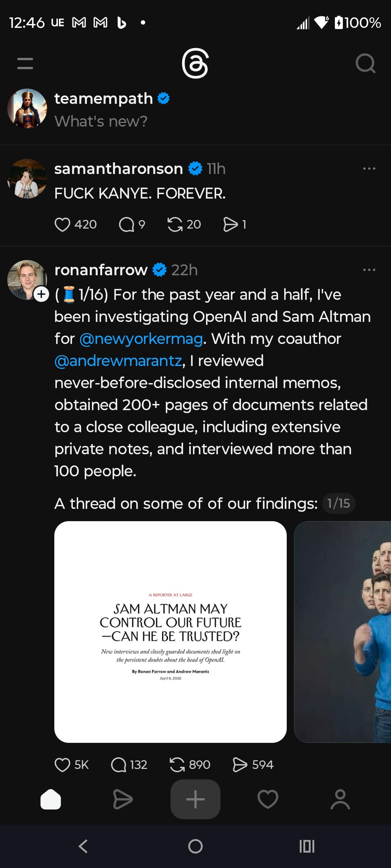Open the hamburger menu at top left
Viewport: 391px width, 868px height.
click(25, 63)
